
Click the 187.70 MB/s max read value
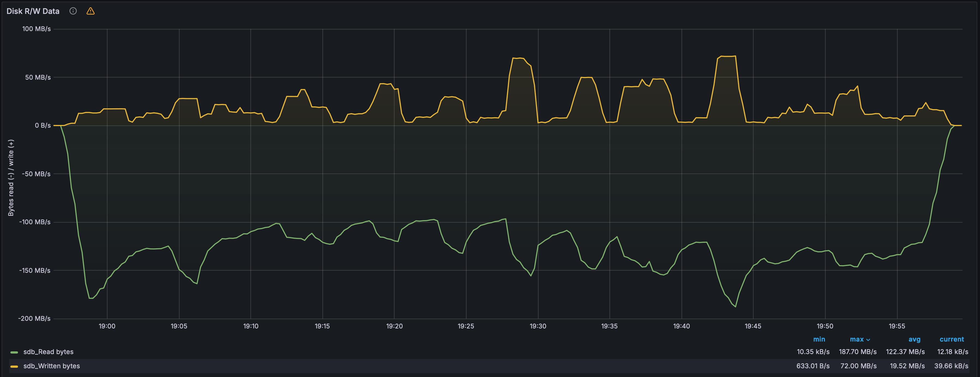pyautogui.click(x=857, y=352)
